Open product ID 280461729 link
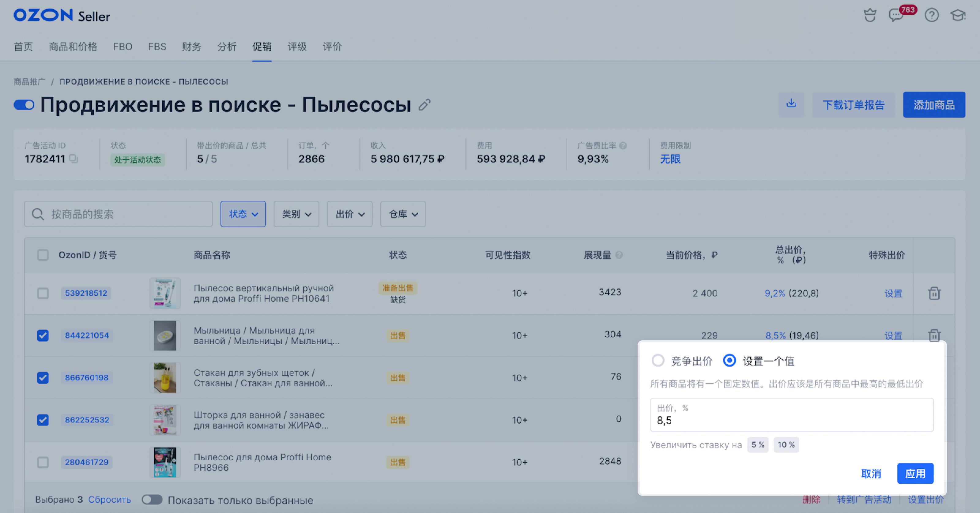This screenshot has width=980, height=513. click(x=87, y=462)
